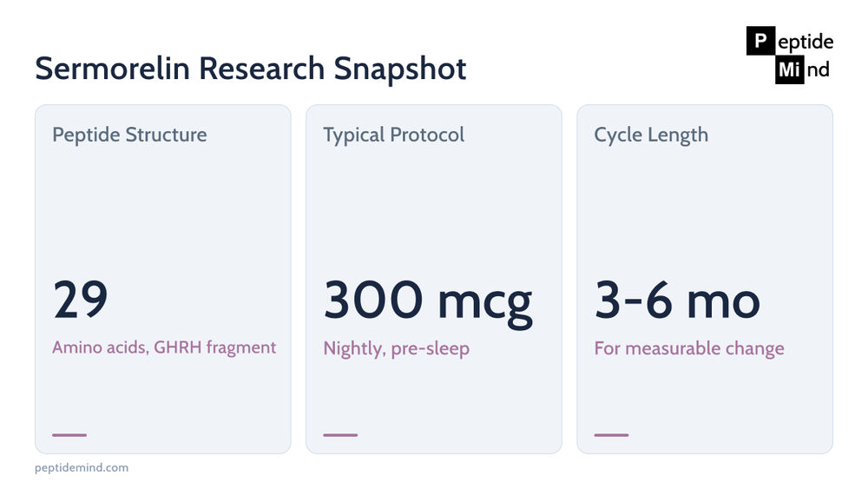
Task: Click purple accent bar in Peptide Structure card
Action: point(69,435)
